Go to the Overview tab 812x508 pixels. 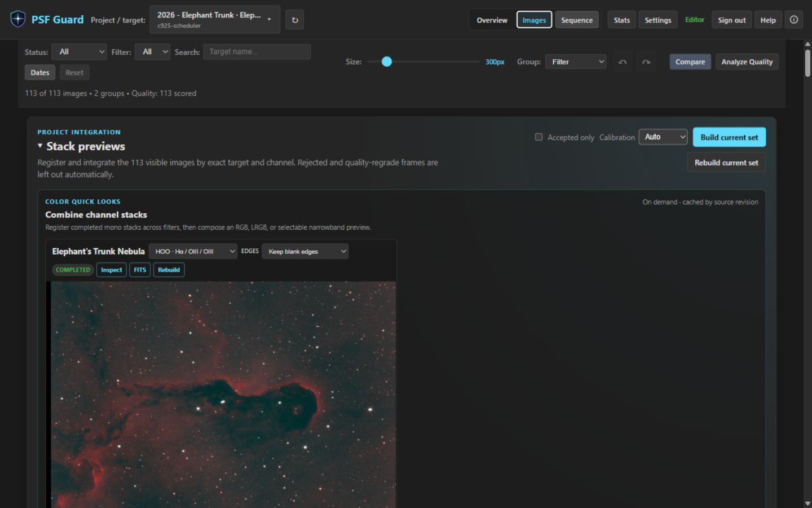click(492, 20)
